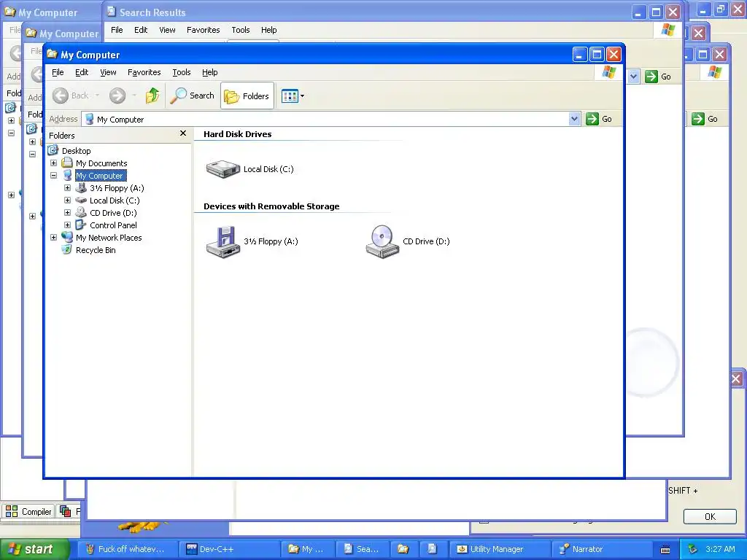This screenshot has height=560, width=747.
Task: Open the Views dropdown in toolbar
Action: [293, 96]
